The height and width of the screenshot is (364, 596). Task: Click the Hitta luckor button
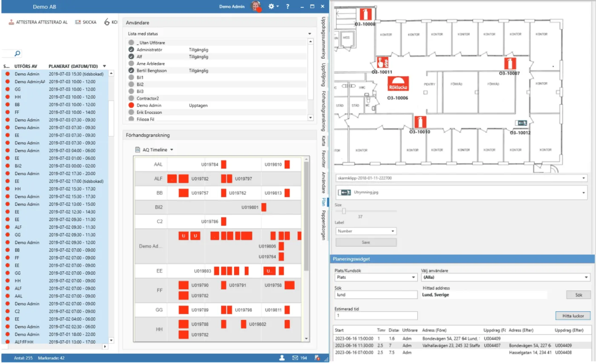tap(573, 316)
